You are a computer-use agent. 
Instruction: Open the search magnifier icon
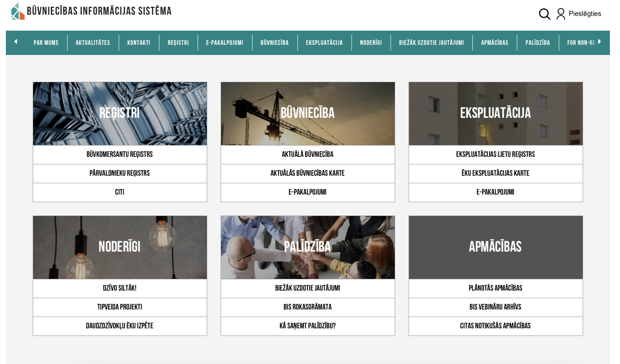[544, 14]
